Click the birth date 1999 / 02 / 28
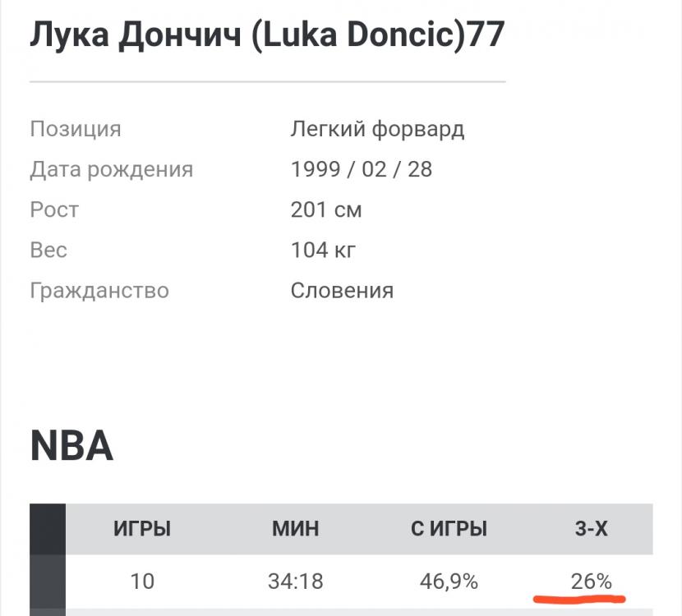682x616 pixels. click(x=362, y=169)
